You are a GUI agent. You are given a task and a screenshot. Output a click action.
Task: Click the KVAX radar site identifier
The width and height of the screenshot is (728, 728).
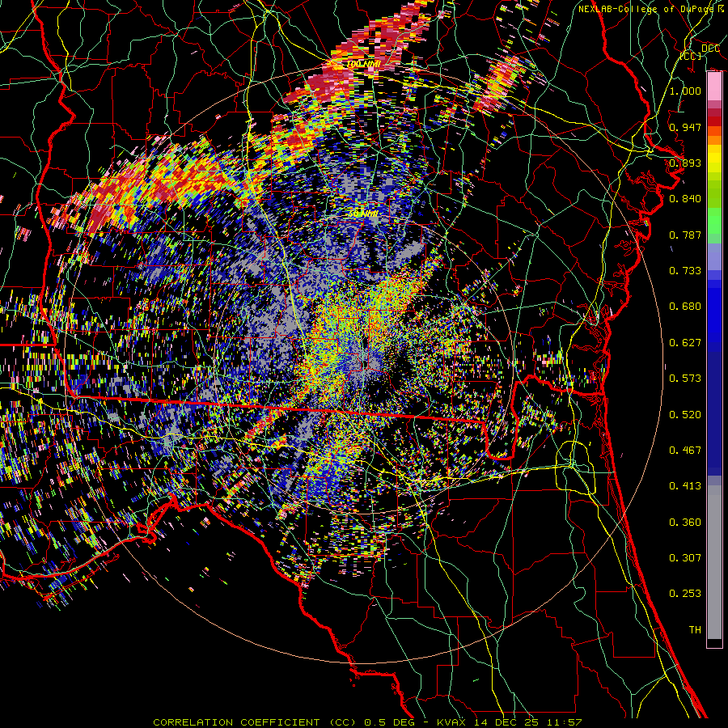[x=453, y=722]
